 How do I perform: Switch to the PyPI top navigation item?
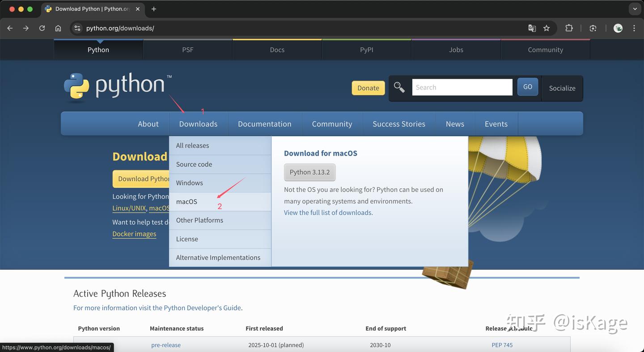point(366,50)
